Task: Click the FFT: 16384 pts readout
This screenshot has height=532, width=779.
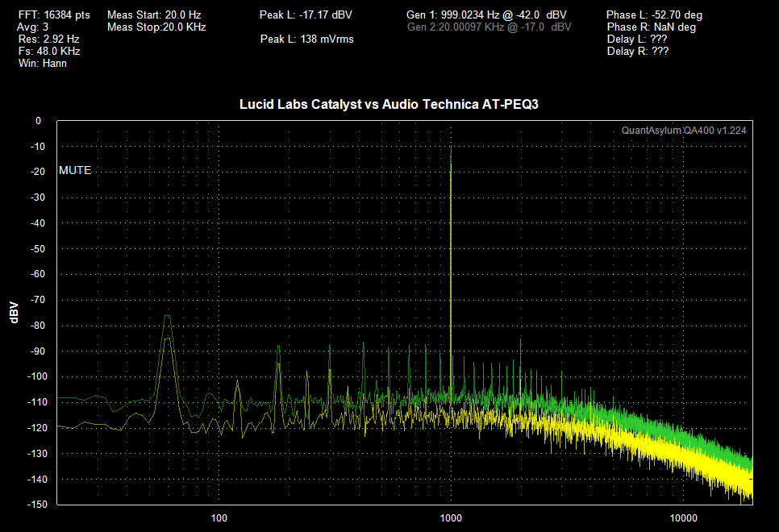Action: pyautogui.click(x=54, y=15)
